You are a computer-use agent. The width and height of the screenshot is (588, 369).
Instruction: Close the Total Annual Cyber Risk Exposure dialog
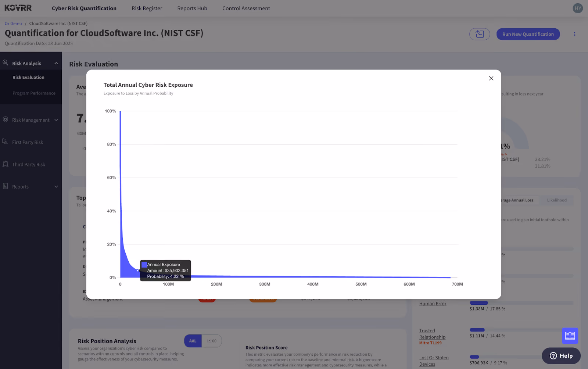pyautogui.click(x=491, y=78)
